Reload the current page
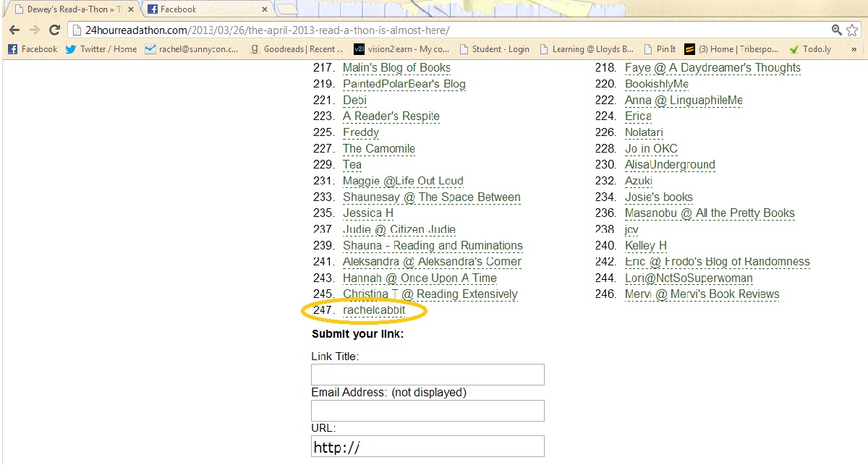868x465 pixels. pos(54,30)
